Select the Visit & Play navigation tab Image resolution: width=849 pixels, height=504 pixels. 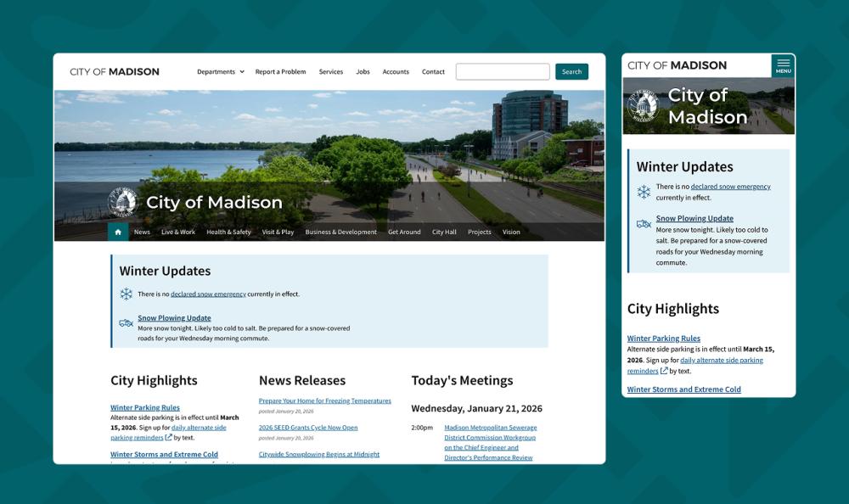[277, 231]
